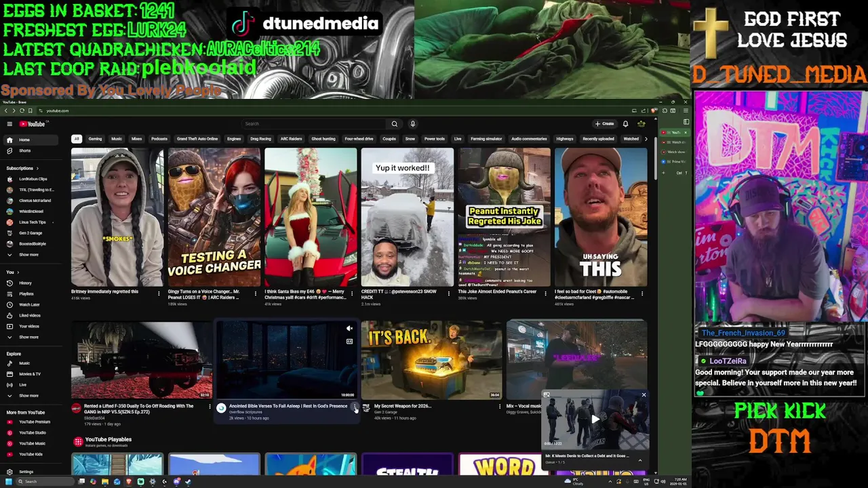Select the Recently uploaded chip
Screen dimensions: 868x488
point(599,139)
